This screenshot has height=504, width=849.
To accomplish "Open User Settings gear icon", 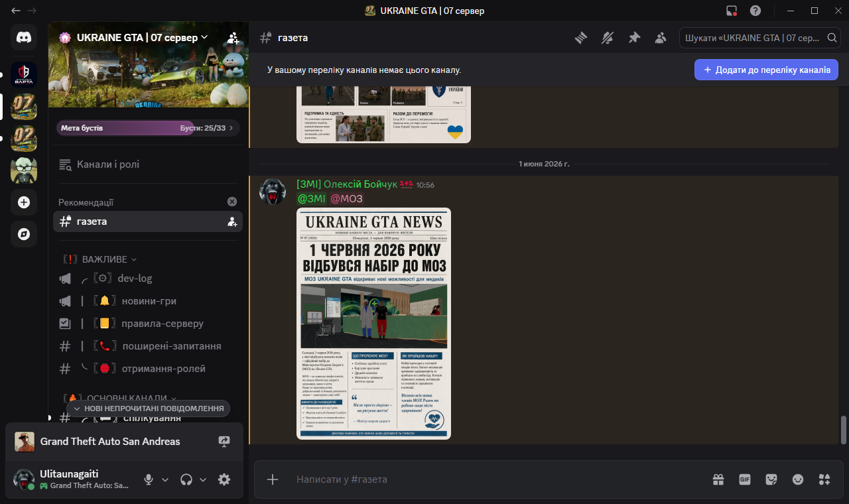I will click(224, 479).
